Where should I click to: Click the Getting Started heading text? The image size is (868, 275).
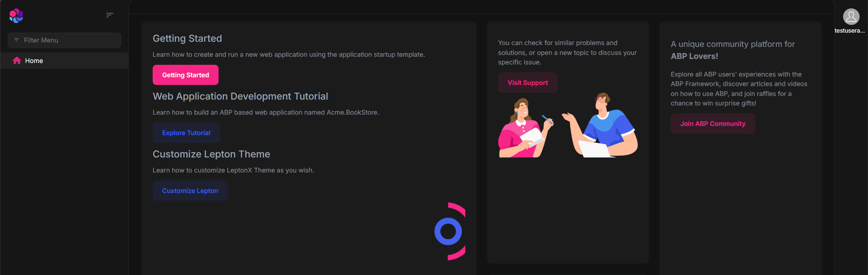click(x=187, y=38)
